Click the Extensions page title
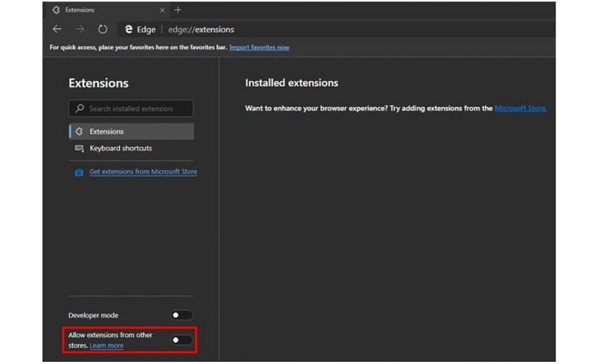The width and height of the screenshot is (595, 364). [99, 83]
